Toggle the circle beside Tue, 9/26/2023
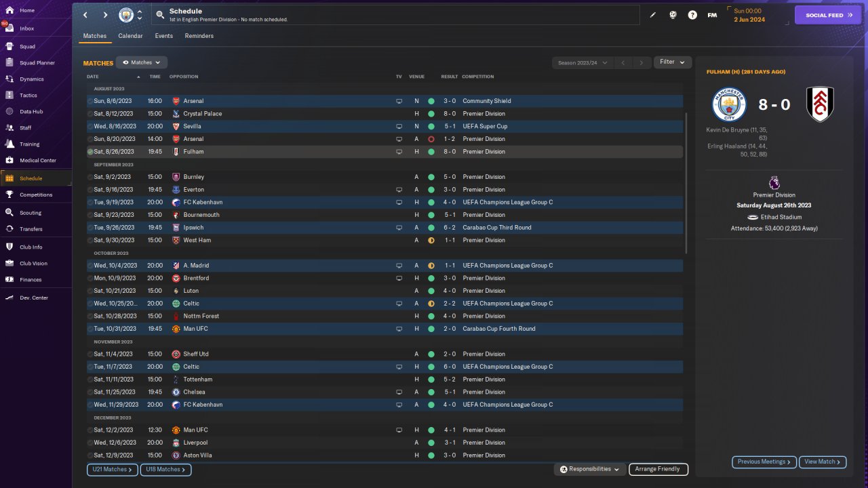The height and width of the screenshot is (488, 868). (x=90, y=228)
